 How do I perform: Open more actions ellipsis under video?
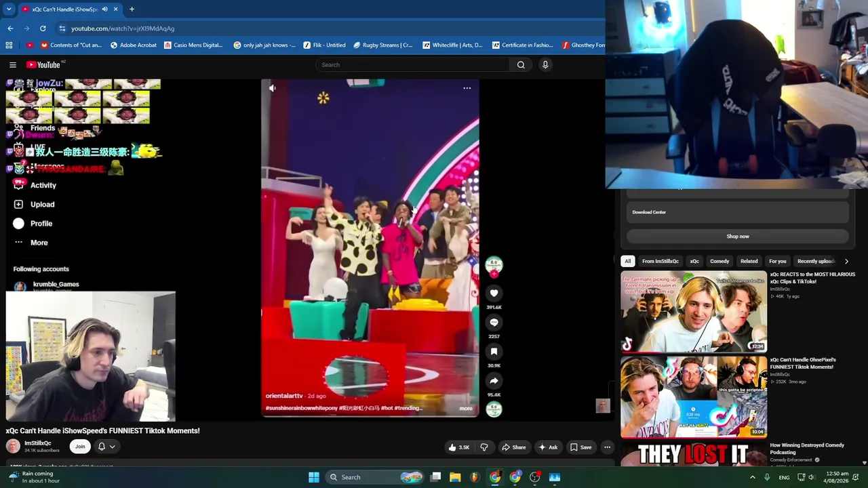coord(608,447)
